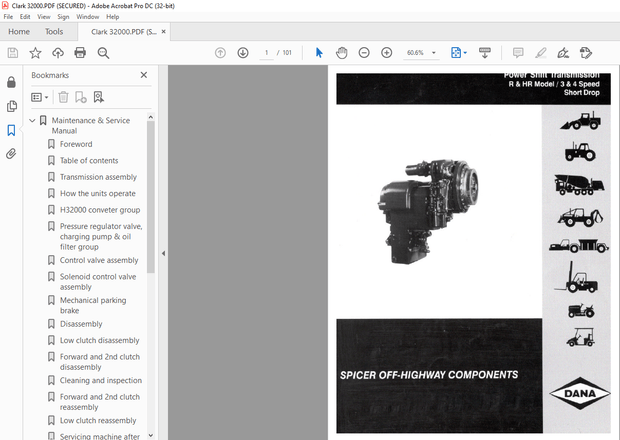The width and height of the screenshot is (620, 440).
Task: Activate the Hand pan tool
Action: click(x=342, y=53)
